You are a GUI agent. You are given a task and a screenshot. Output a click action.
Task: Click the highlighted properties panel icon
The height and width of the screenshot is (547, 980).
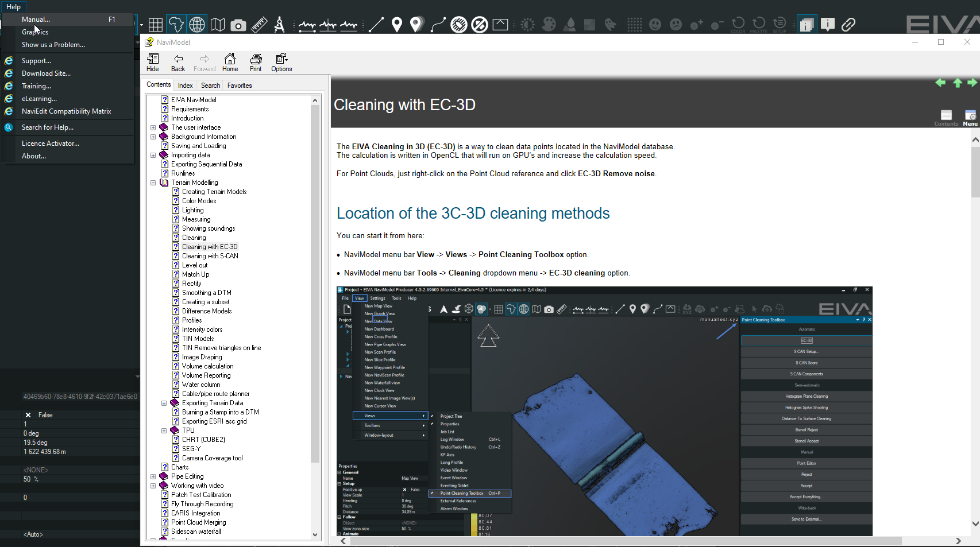pos(807,25)
